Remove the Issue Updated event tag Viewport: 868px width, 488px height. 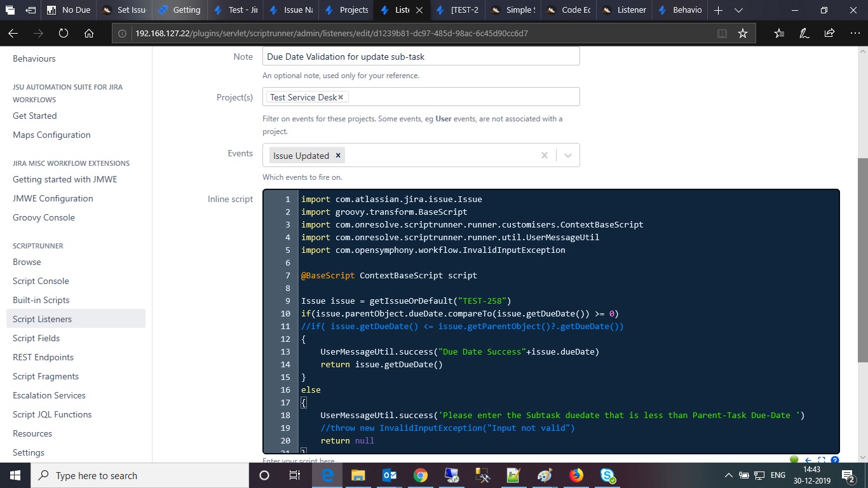pos(338,155)
